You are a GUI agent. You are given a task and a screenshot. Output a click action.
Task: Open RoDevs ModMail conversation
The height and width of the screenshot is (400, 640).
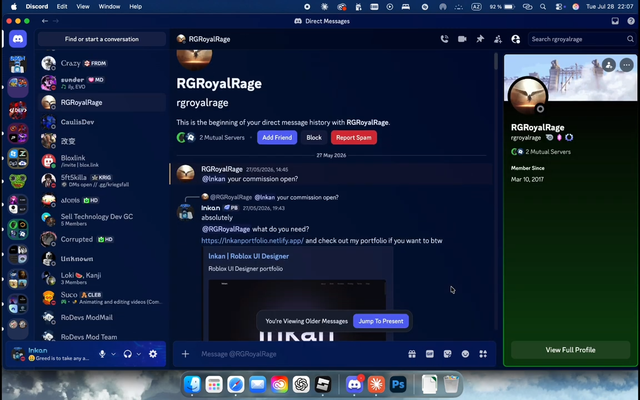point(102,317)
